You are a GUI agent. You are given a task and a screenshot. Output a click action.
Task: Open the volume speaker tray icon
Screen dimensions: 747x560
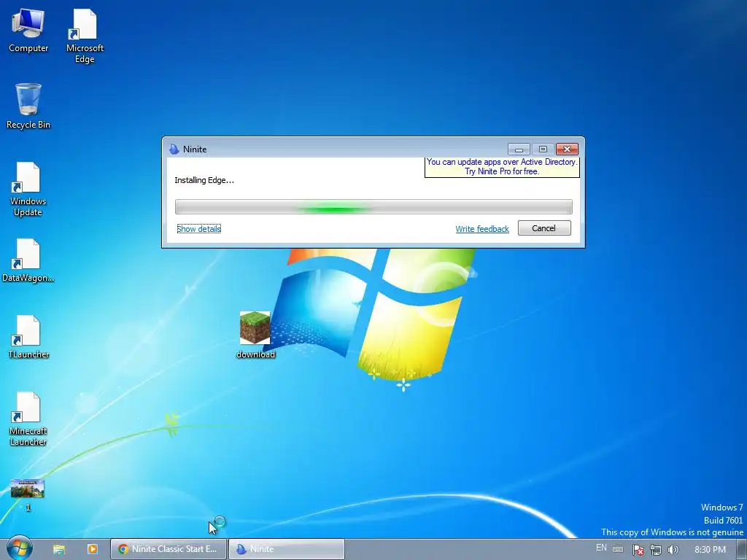[x=673, y=550]
